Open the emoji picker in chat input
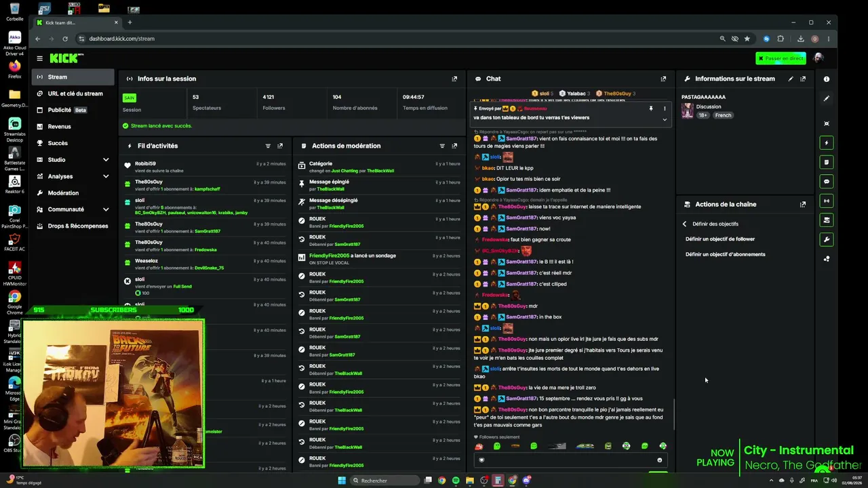Viewport: 868px width, 488px height. (659, 460)
